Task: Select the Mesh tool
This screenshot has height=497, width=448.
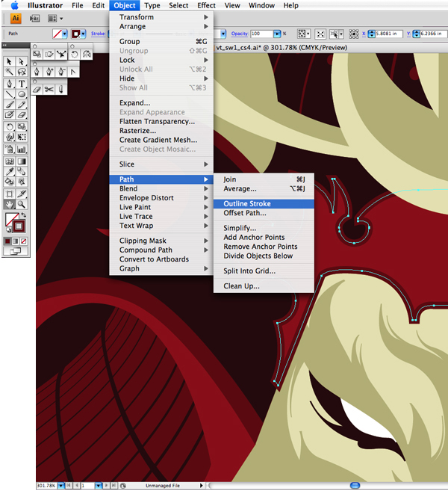Action: 9,161
